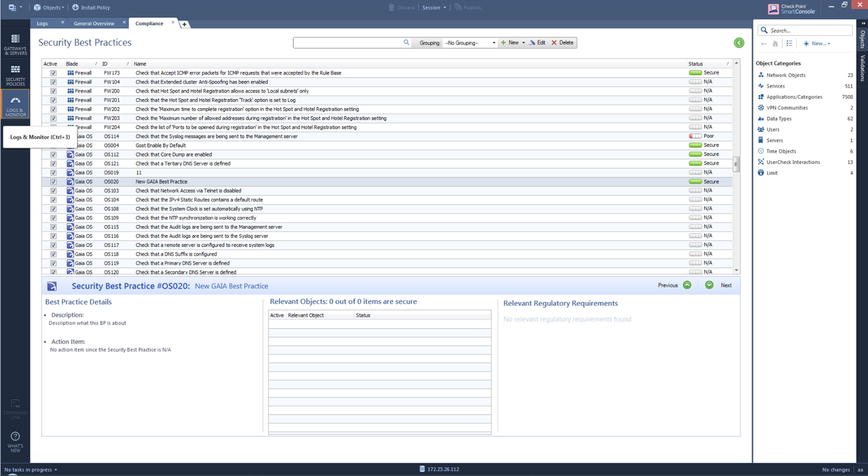The height and width of the screenshot is (476, 868).
Task: Sort by the Blade column header
Action: click(82, 64)
